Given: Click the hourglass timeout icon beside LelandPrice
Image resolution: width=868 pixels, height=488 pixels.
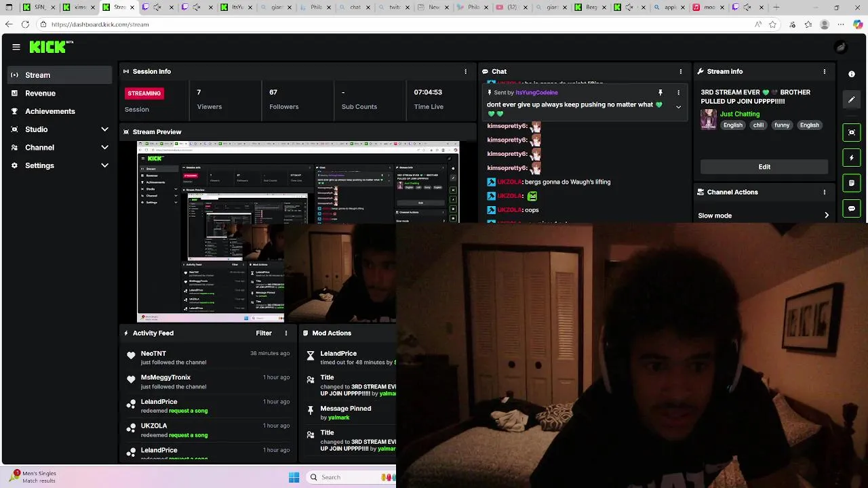Looking at the screenshot, I should tap(311, 355).
